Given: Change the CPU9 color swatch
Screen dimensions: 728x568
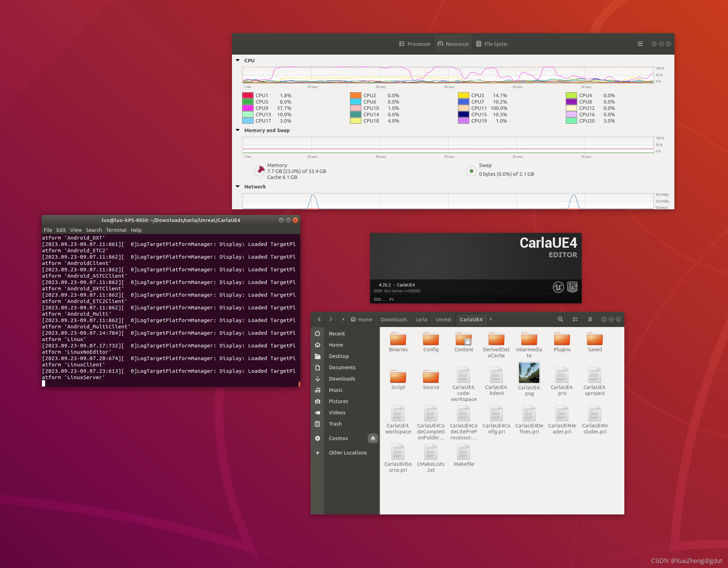Looking at the screenshot, I should pyautogui.click(x=248, y=108).
